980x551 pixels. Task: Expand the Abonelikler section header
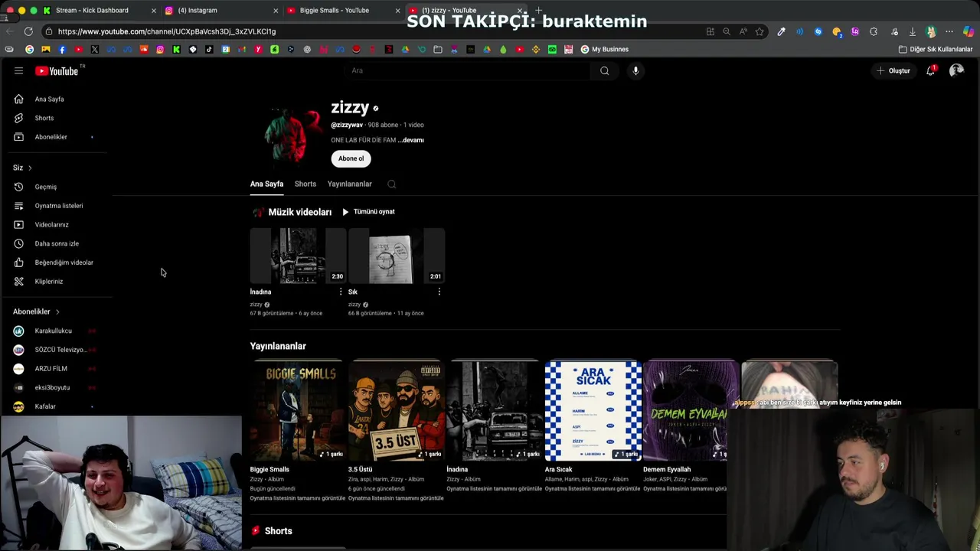[36, 311]
